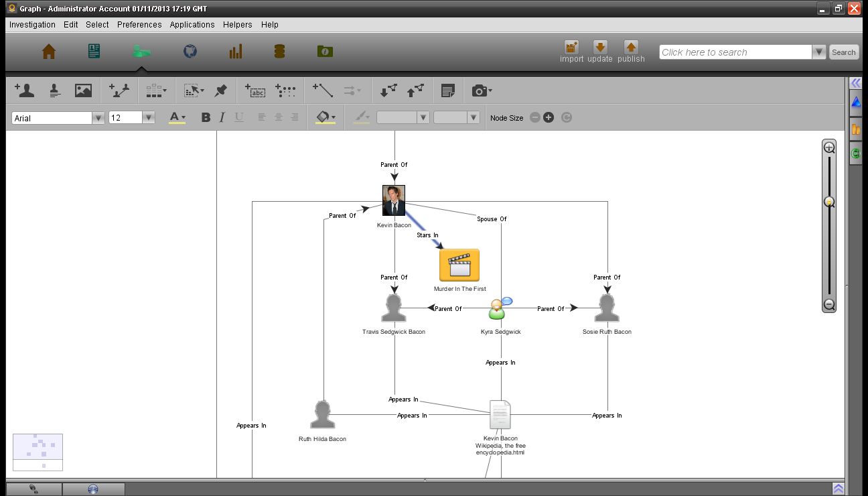Align text right
868x496 pixels.
[x=295, y=117]
